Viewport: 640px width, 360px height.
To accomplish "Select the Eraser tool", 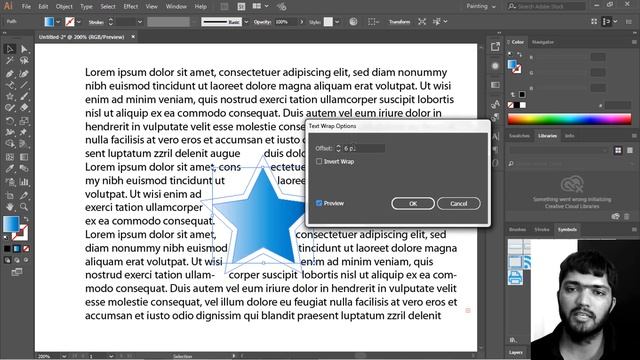I will (24, 108).
